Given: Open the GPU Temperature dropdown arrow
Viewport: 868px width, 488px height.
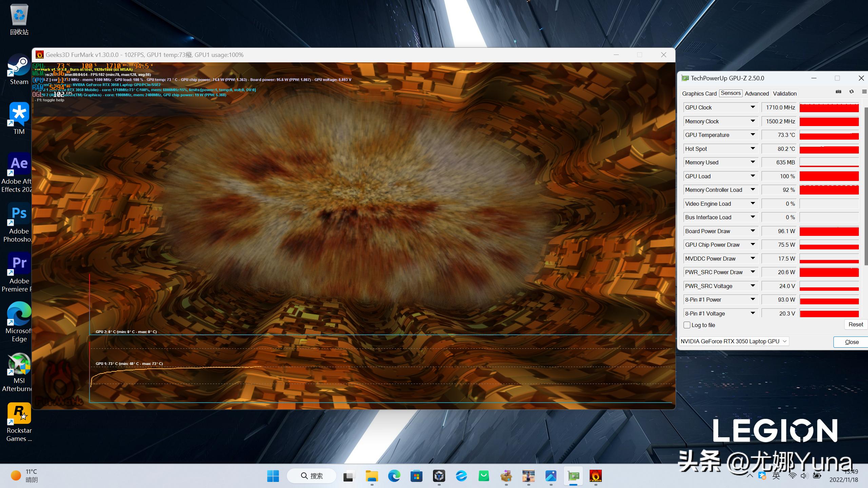Looking at the screenshot, I should click(753, 135).
